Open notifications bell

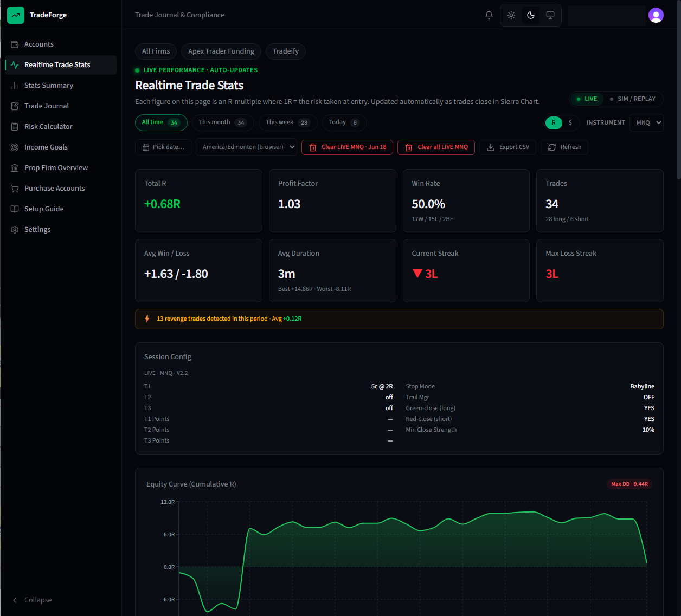(x=489, y=15)
